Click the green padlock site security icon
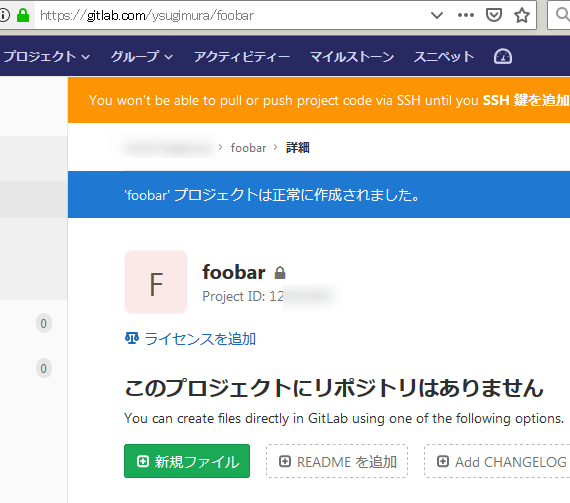The height and width of the screenshot is (503, 570). [x=23, y=15]
